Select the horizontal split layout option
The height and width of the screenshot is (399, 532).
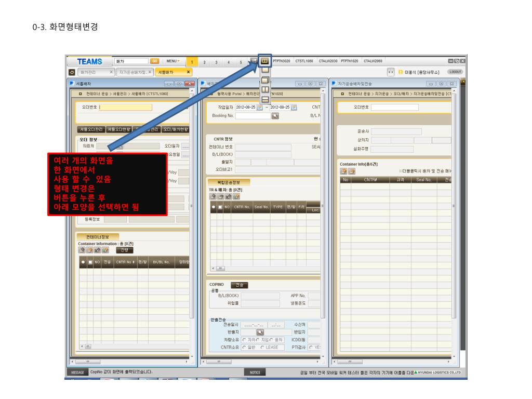[x=265, y=99]
